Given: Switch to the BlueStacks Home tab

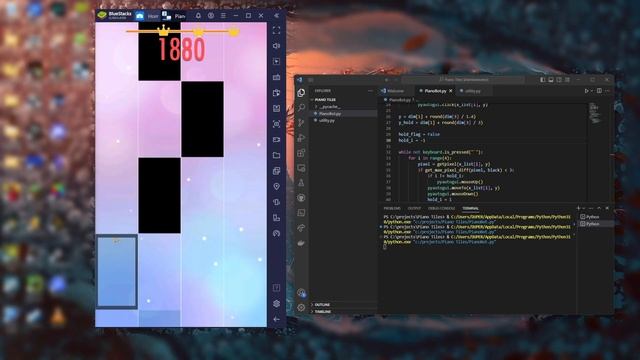Looking at the screenshot, I should [x=148, y=16].
